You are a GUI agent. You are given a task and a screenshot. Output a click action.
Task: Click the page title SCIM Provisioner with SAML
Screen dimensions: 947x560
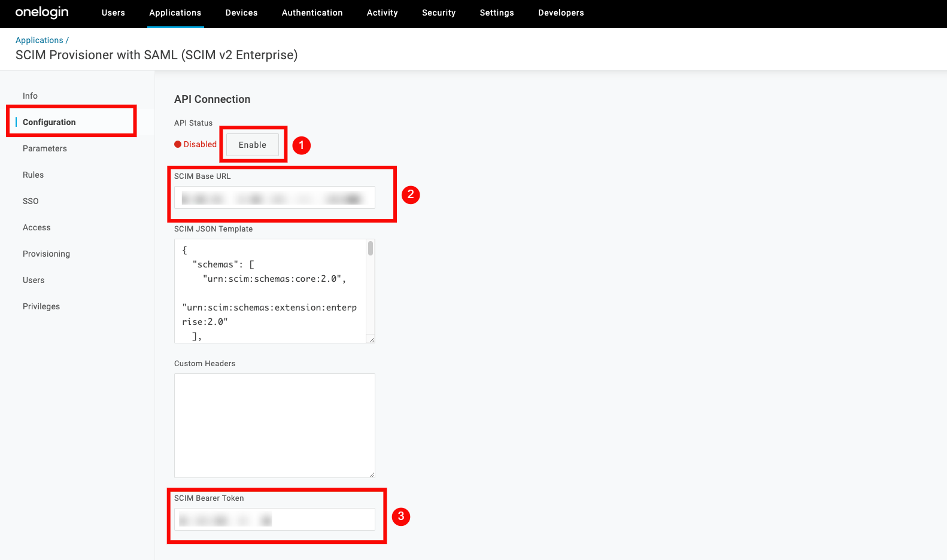tap(157, 55)
